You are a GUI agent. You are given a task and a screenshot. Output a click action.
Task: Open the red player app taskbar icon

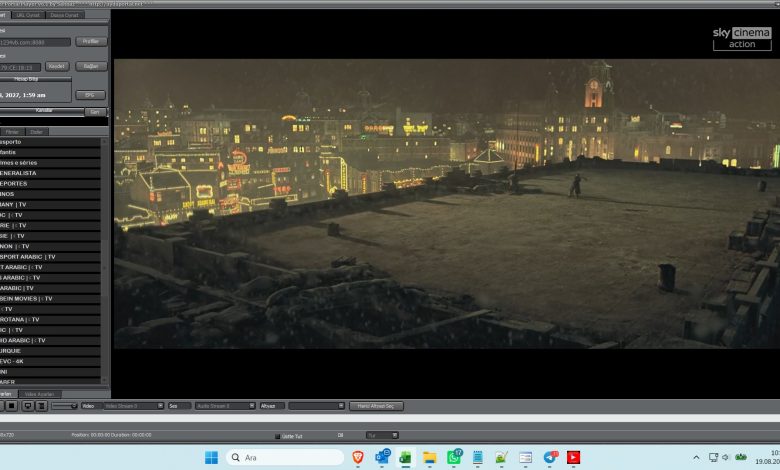[x=574, y=458]
